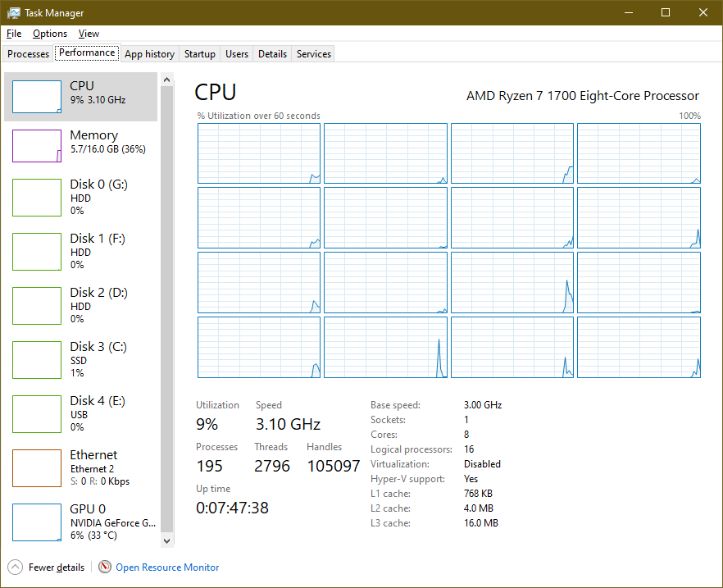723x588 pixels.
Task: Maximize the Task Manager window
Action: pyautogui.click(x=666, y=12)
